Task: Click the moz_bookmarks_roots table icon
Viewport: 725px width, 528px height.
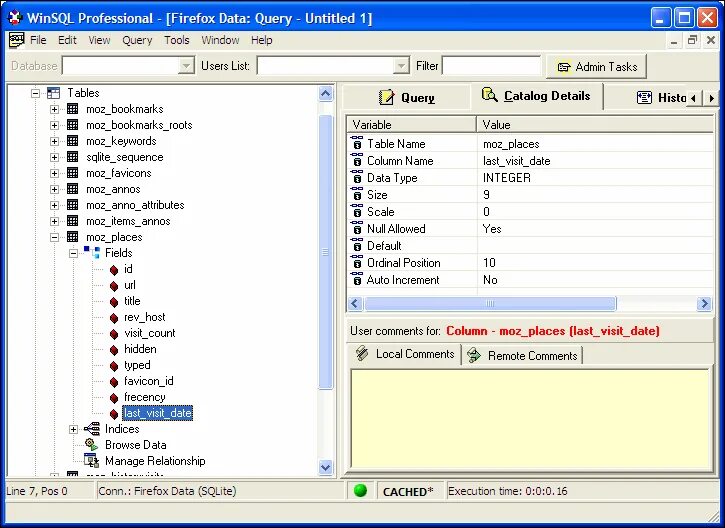Action: tap(73, 125)
